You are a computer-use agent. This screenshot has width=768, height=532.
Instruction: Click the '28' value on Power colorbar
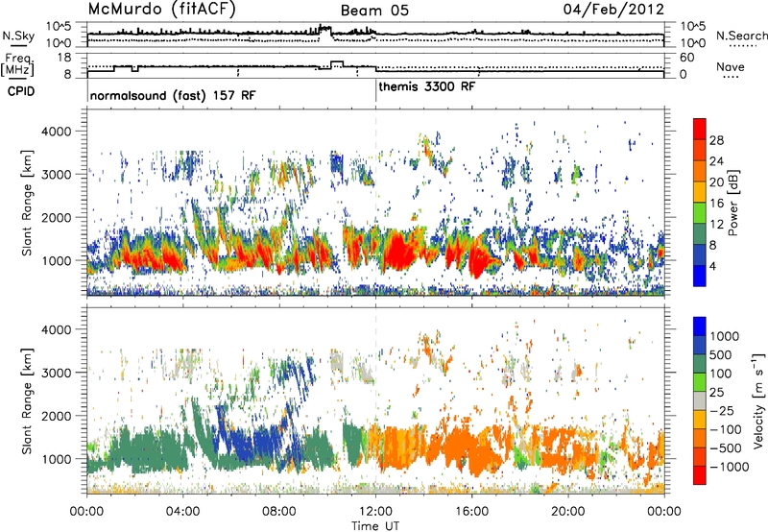(x=716, y=140)
